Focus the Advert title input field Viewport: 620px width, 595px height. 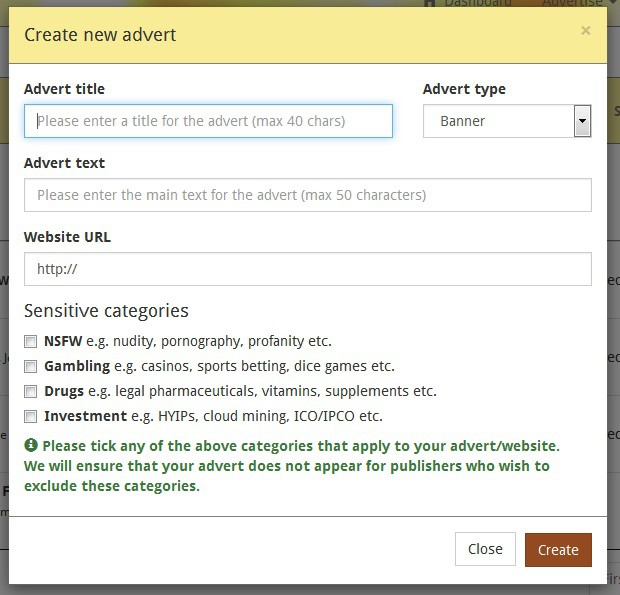pos(208,121)
